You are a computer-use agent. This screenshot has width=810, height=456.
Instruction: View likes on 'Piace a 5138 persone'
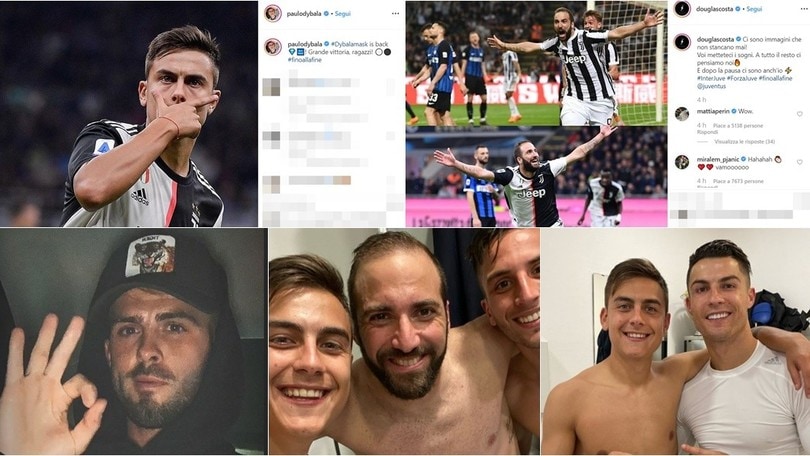(x=738, y=125)
